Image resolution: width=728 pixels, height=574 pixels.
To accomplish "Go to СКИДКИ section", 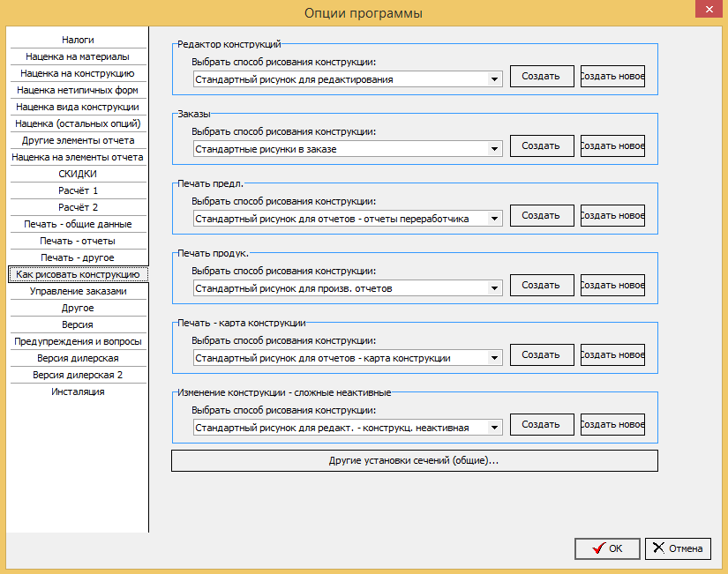I will [x=78, y=174].
